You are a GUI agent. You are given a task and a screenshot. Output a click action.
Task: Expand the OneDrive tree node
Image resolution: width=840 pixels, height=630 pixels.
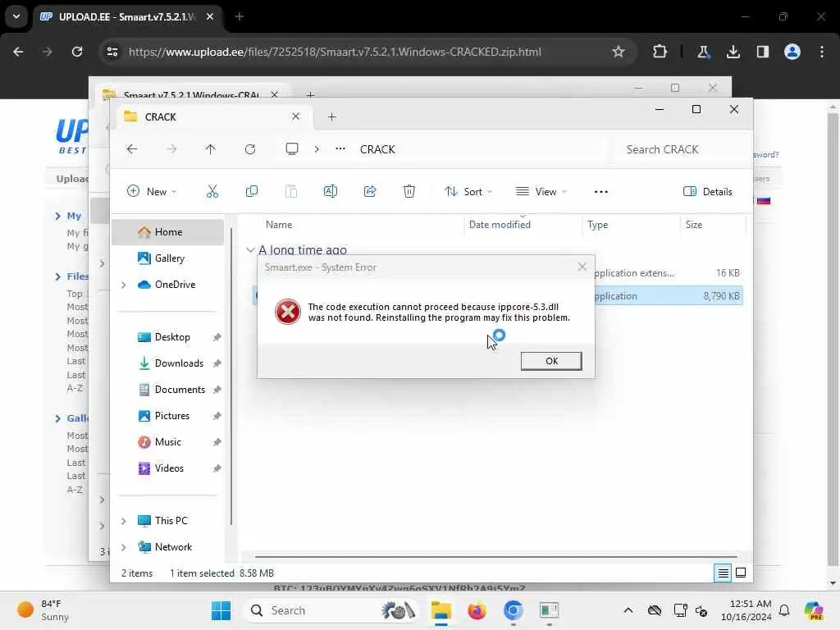tap(124, 285)
